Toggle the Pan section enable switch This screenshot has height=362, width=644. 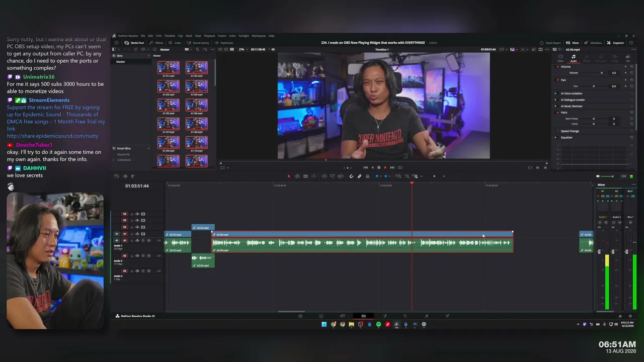click(557, 80)
